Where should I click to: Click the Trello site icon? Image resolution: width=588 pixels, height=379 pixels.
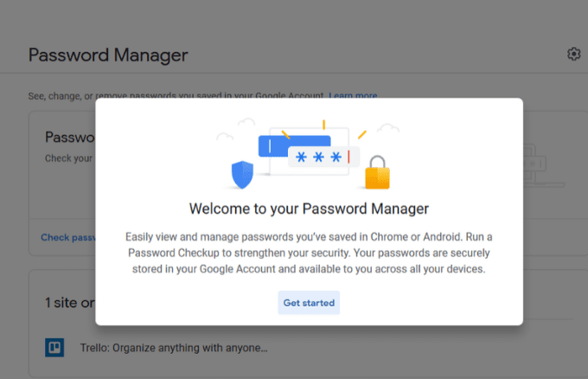54,348
